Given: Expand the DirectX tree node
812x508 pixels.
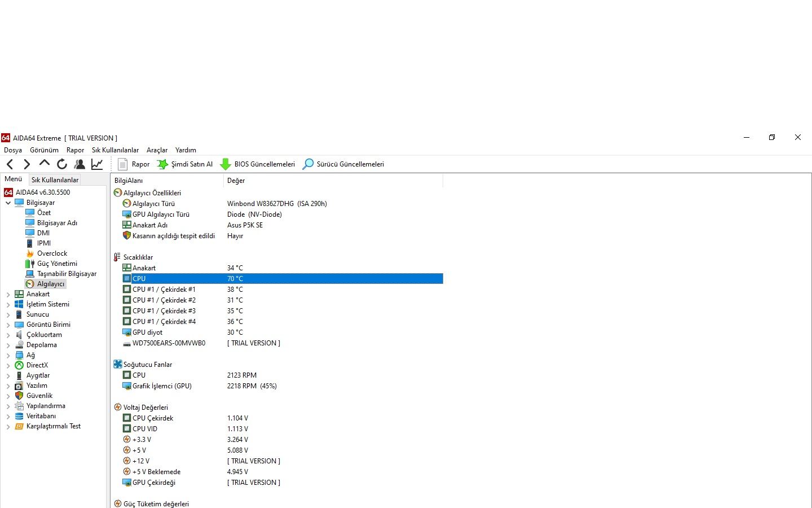Looking at the screenshot, I should pos(8,365).
